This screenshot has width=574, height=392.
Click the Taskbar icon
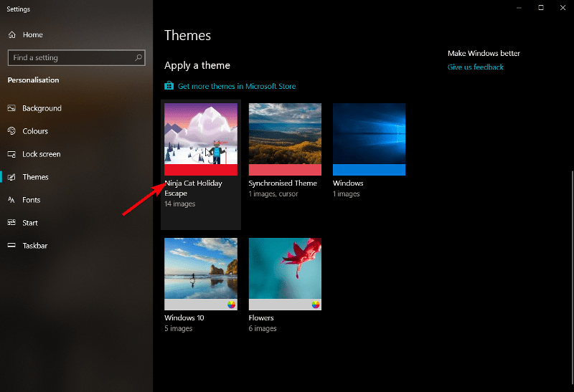11,245
